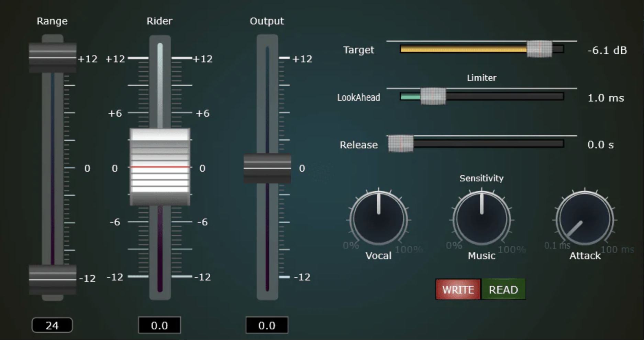Viewport: 644px width, 340px height.
Task: Click the 0.1 ms Attack minimum label
Action: click(x=557, y=245)
